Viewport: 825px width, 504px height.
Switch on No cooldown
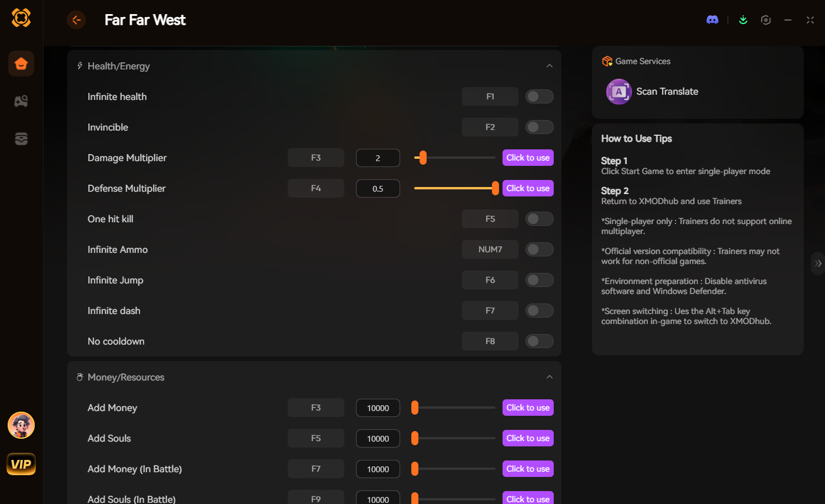(539, 341)
